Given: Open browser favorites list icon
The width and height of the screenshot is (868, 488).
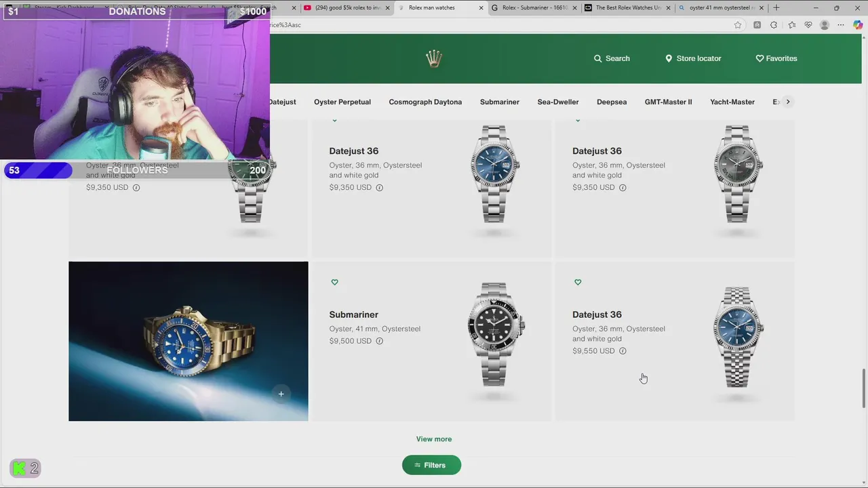Looking at the screenshot, I should [x=791, y=25].
